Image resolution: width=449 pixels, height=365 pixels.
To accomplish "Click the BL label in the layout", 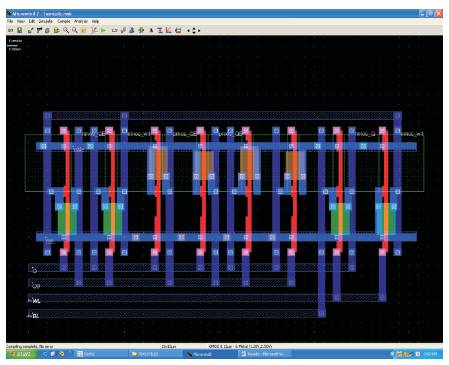I will (x=35, y=315).
